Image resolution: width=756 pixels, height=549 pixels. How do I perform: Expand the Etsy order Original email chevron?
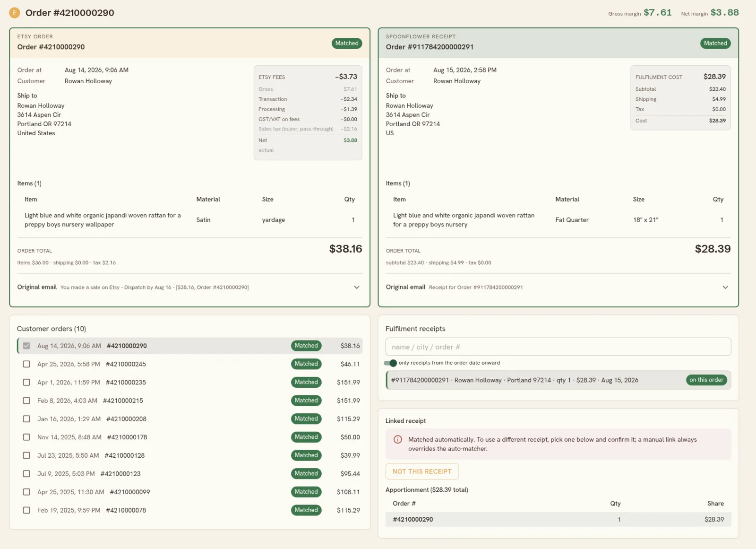point(357,287)
